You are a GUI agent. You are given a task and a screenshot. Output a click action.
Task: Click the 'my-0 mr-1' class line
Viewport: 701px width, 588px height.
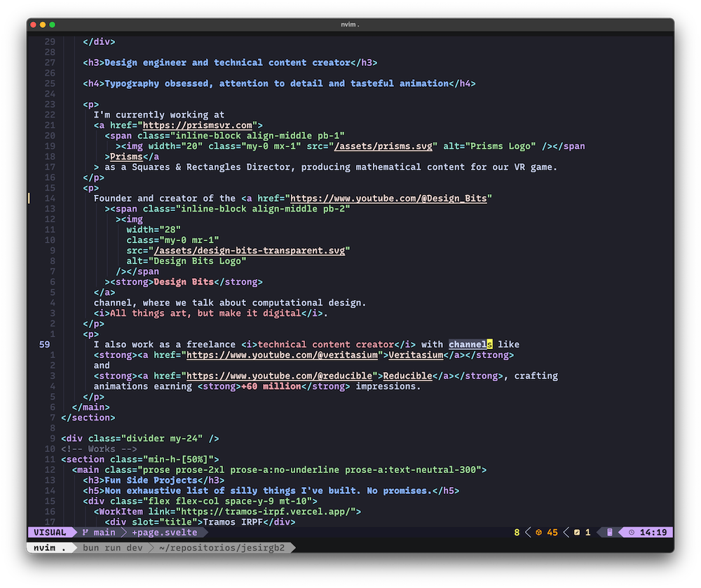[172, 240]
